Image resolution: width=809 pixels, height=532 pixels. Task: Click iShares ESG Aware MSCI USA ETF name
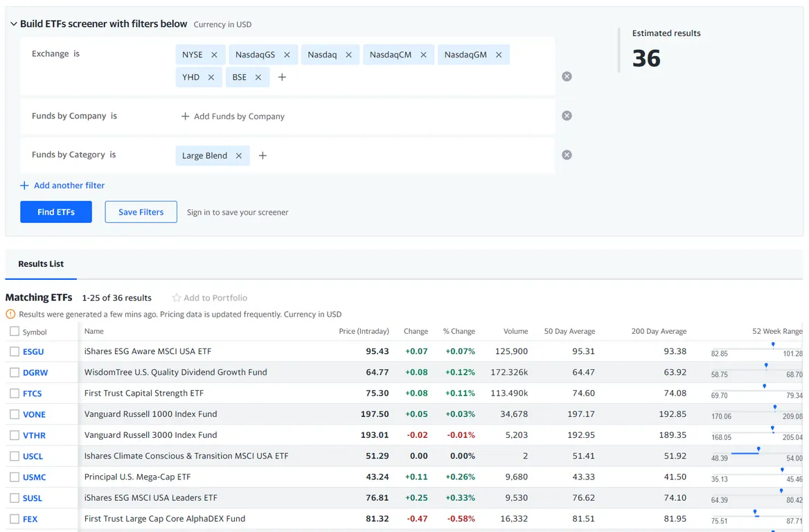(x=148, y=351)
